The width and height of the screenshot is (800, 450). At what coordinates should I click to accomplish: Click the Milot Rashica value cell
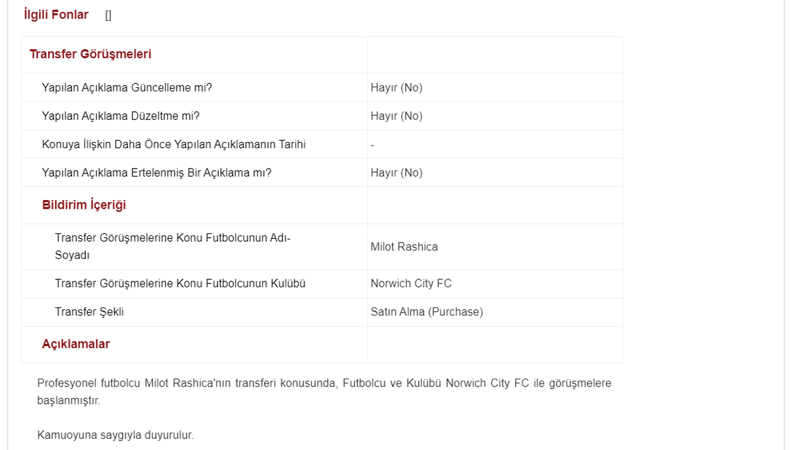[x=404, y=247]
